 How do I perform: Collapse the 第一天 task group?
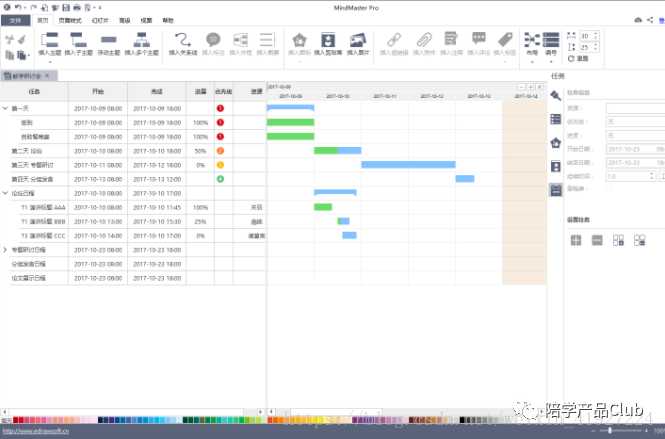(5, 109)
